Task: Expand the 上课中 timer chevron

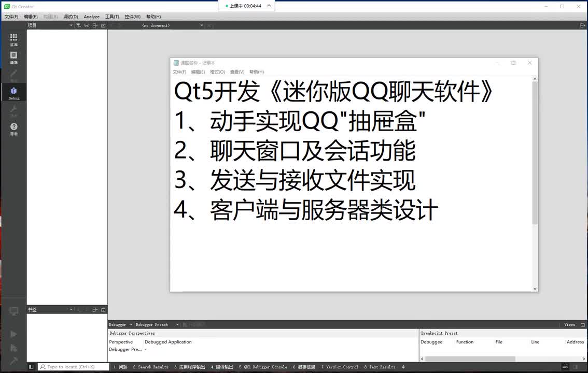Action: 269,6
